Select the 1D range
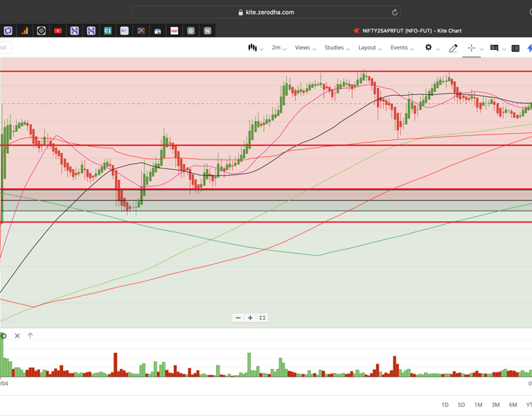 tap(445, 405)
